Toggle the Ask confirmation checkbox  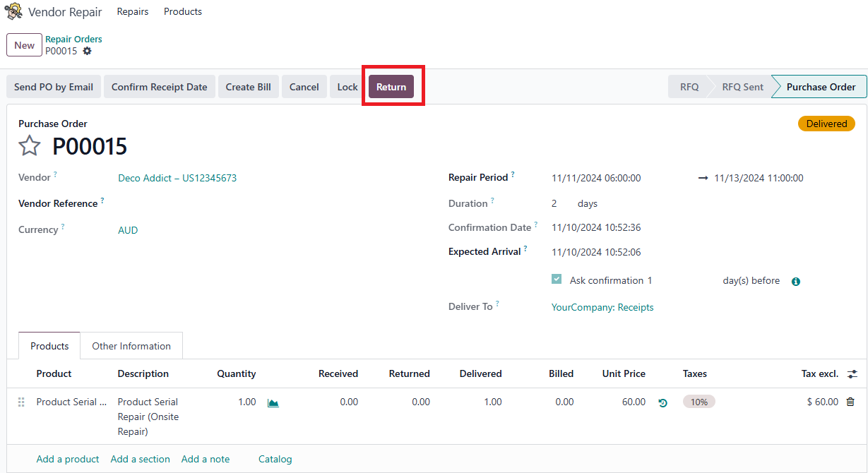[557, 280]
